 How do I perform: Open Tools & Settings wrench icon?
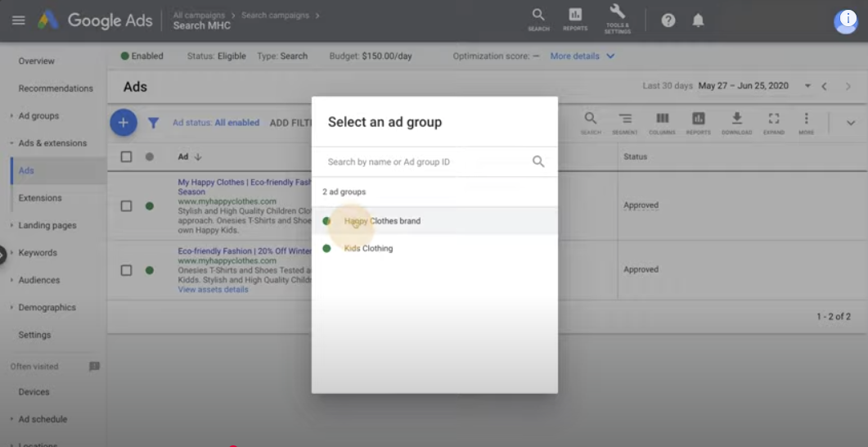[x=617, y=20]
